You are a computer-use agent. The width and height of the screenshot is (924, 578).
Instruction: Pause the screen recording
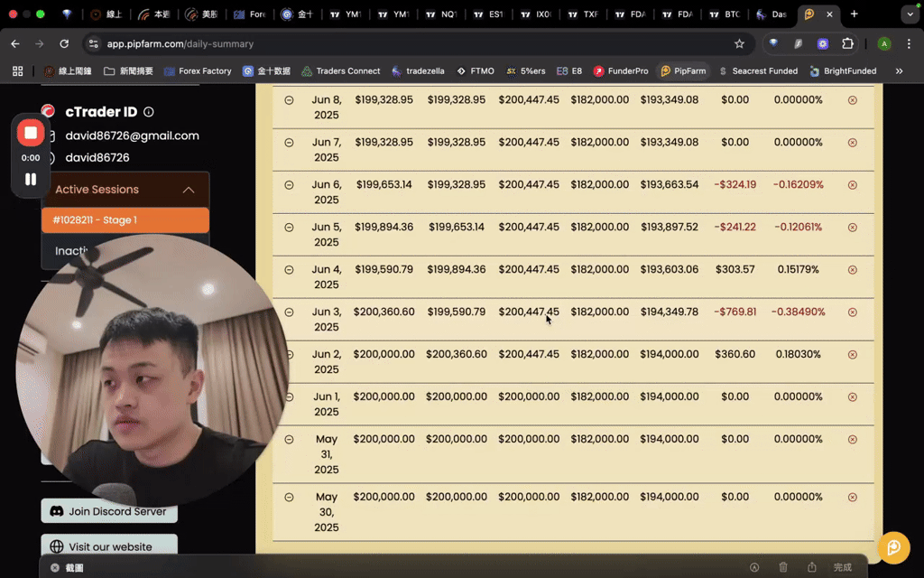coord(31,180)
